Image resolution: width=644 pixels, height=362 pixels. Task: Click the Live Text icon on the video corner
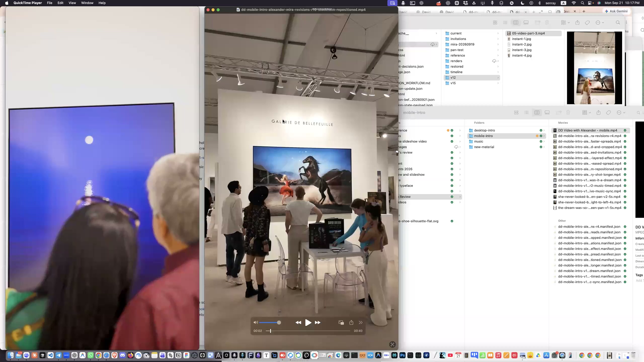(392, 344)
